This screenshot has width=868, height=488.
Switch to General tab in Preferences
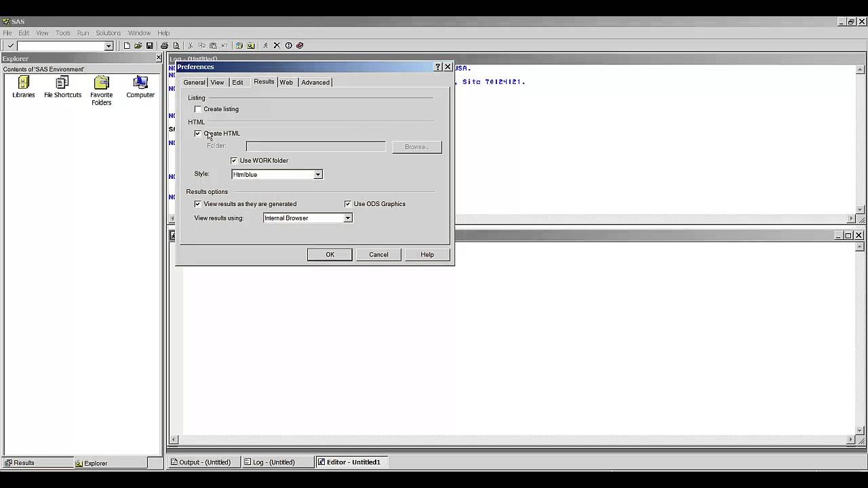pos(194,83)
